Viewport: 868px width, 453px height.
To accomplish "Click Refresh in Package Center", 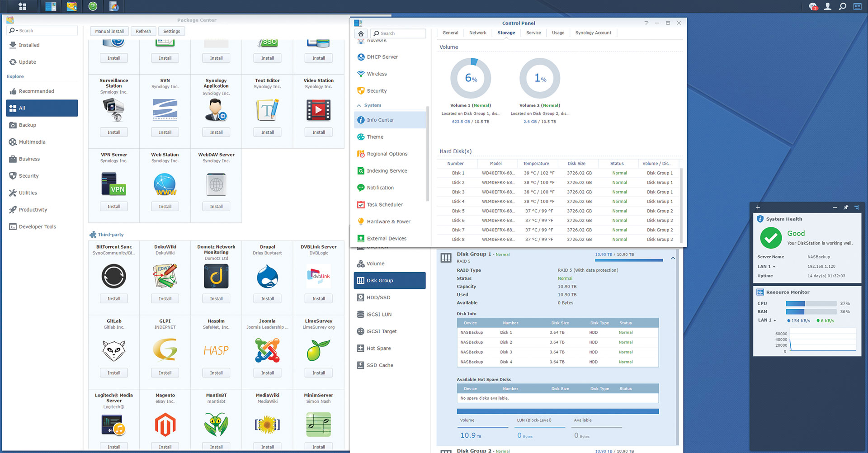I will (143, 31).
